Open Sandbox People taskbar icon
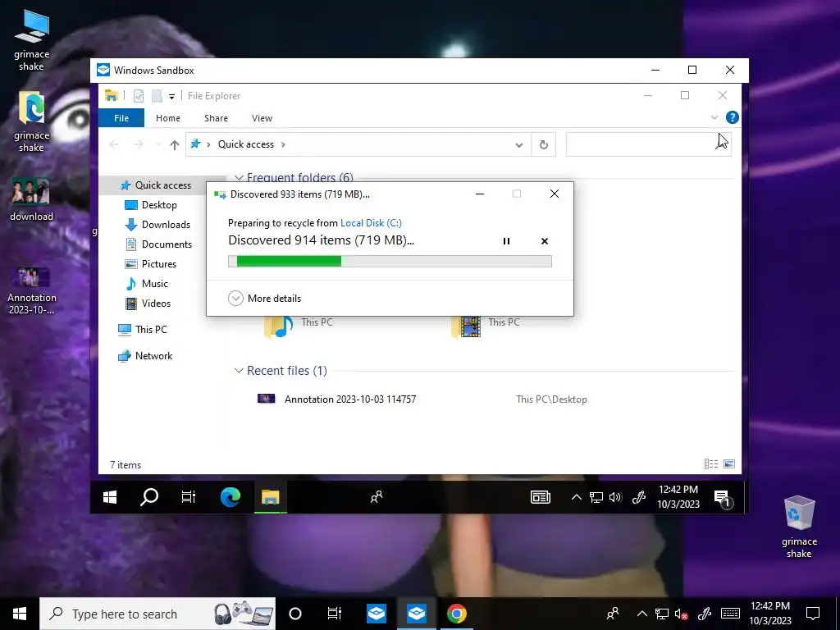 377,498
